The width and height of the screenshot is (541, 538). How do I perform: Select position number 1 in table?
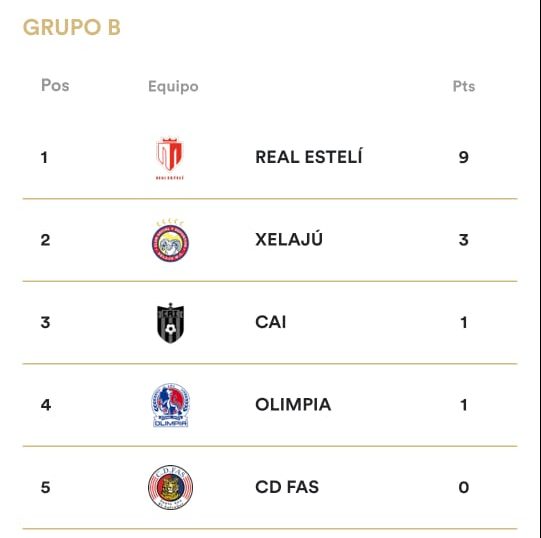44,157
